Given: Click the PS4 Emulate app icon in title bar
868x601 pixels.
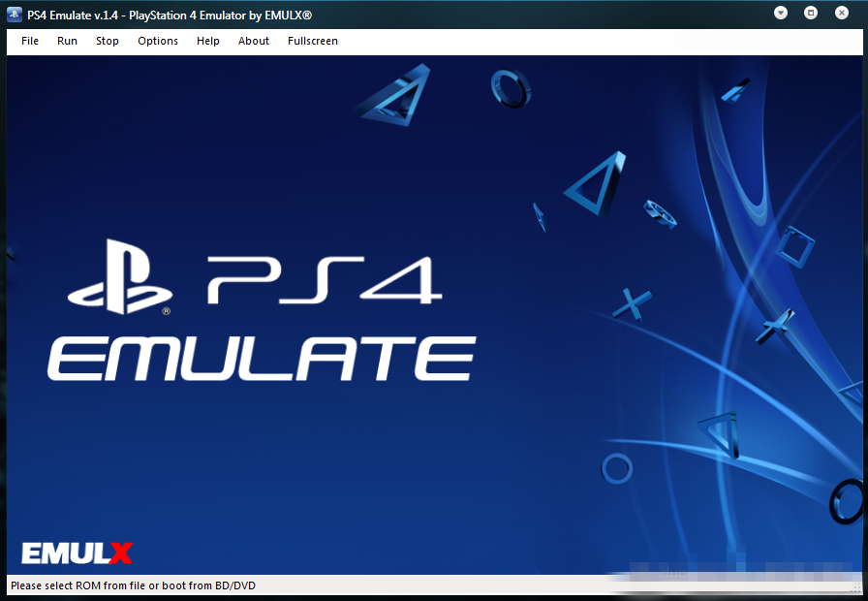Looking at the screenshot, I should (x=15, y=14).
